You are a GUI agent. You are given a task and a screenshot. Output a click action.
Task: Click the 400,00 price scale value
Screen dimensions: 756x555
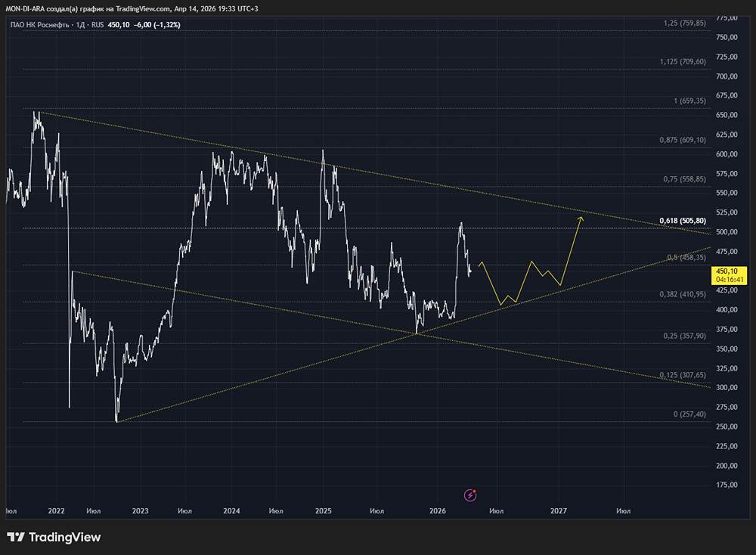pos(727,309)
